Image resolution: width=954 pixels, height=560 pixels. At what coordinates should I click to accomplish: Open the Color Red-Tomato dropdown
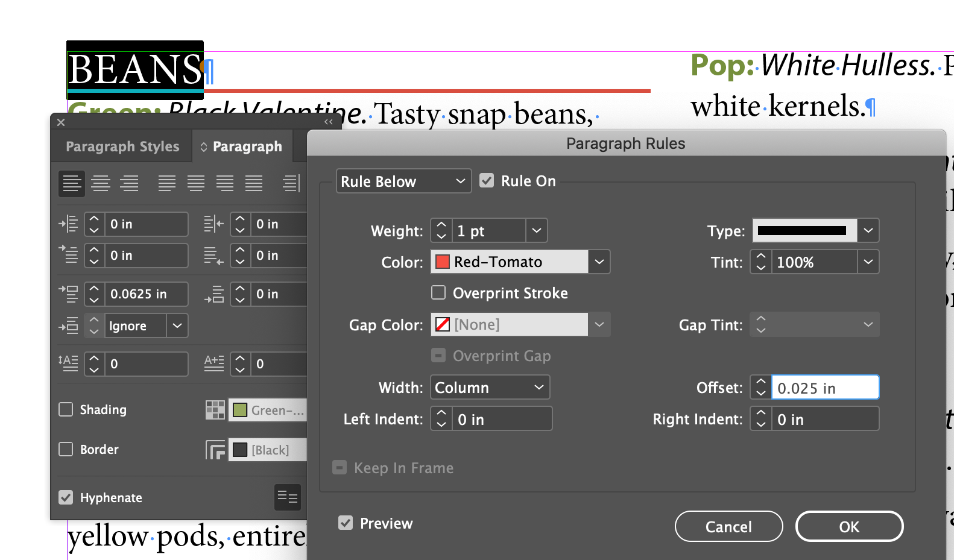599,262
